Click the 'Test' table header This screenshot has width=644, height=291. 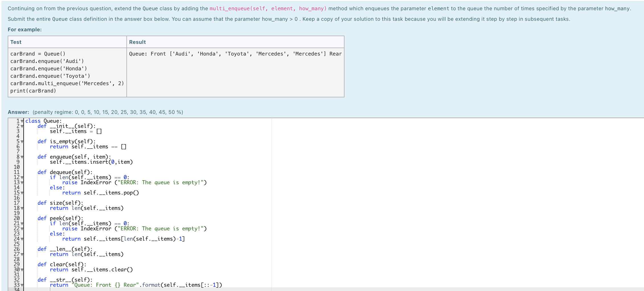pos(16,42)
